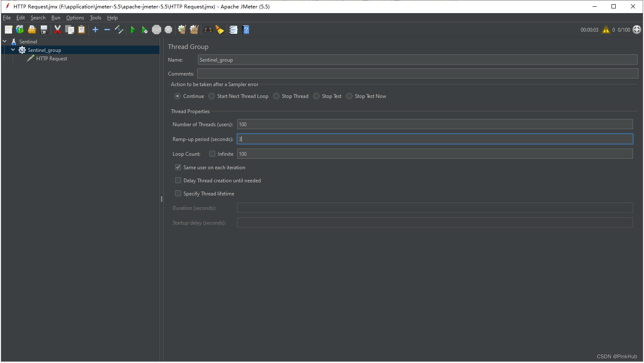Select the Stop Test Now option

point(349,96)
